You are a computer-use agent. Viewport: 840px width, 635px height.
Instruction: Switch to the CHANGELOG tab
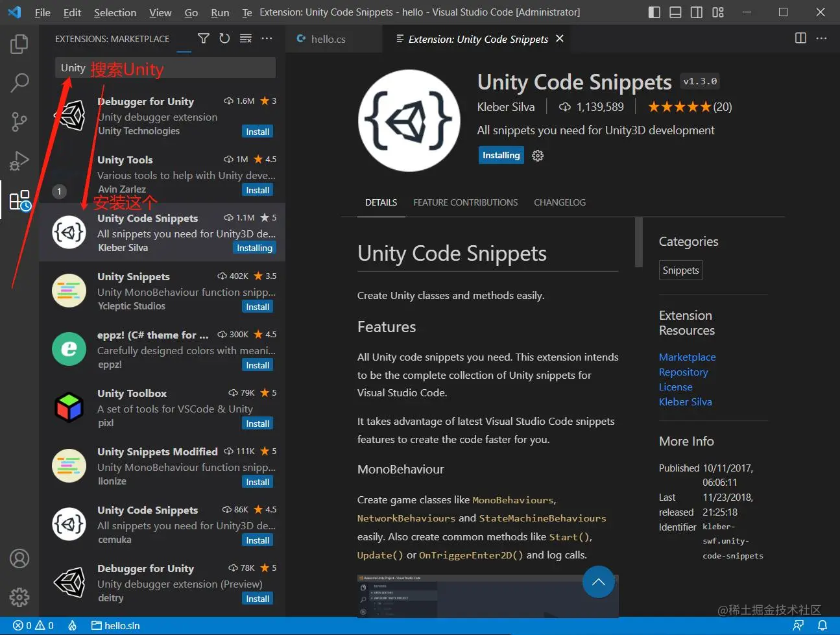[560, 202]
